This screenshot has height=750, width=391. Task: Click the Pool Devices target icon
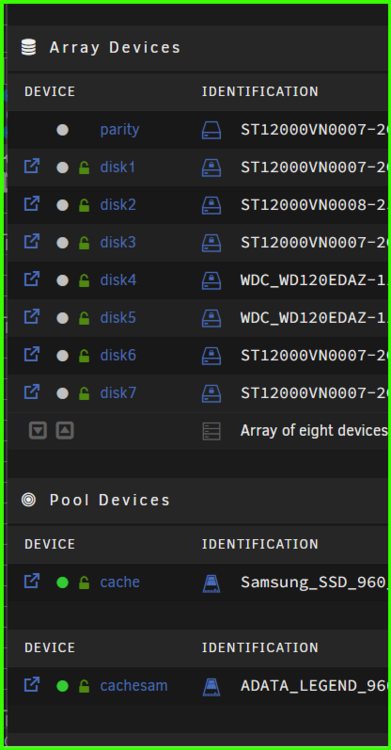point(29,500)
